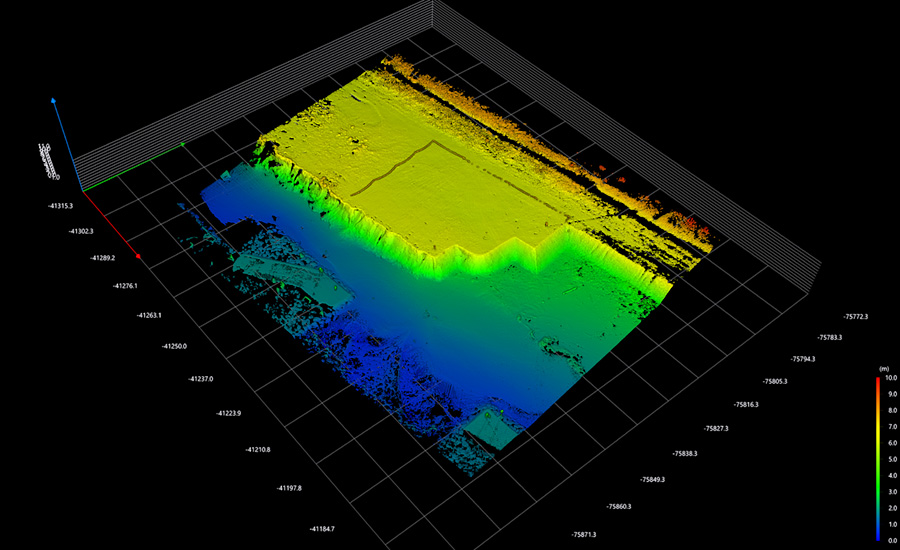Click the -41184.7 axis label

point(322,528)
